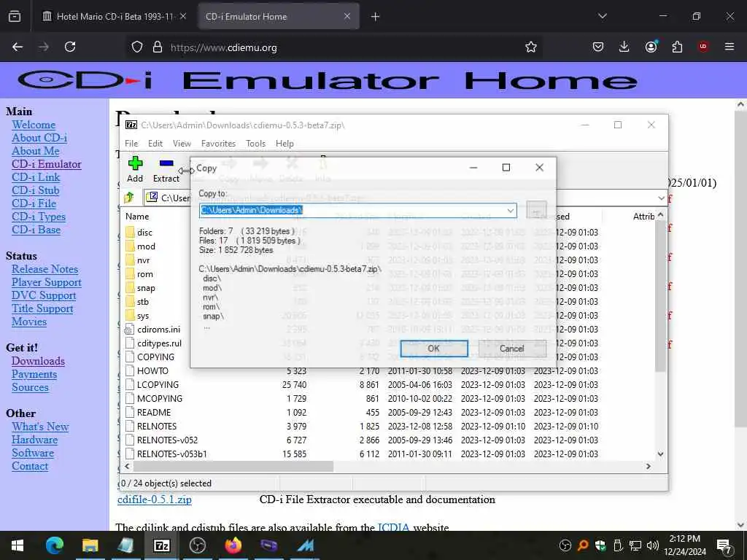Open the Windows Start menu
This screenshot has height=560, width=747.
(18, 545)
